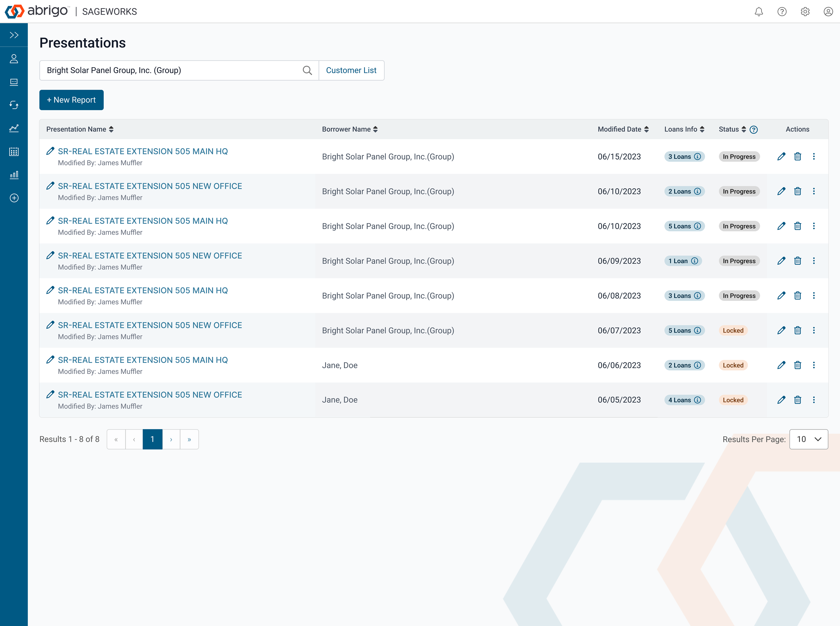Screen dimensions: 840x626
Task: Click the New Report button
Action: point(71,100)
